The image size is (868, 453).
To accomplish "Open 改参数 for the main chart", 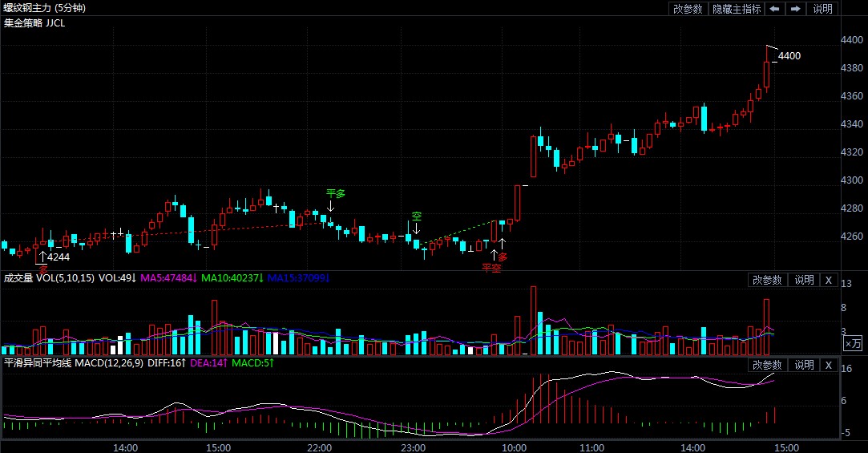I will [688, 9].
